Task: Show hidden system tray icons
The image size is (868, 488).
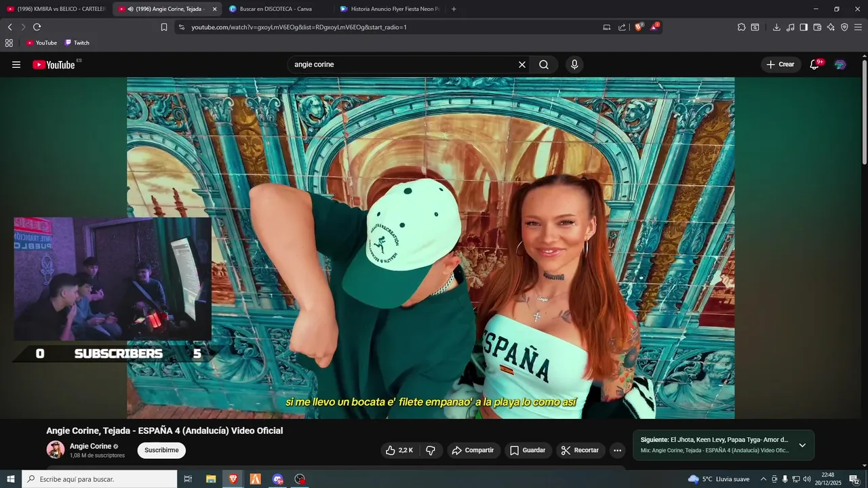Action: [x=764, y=479]
